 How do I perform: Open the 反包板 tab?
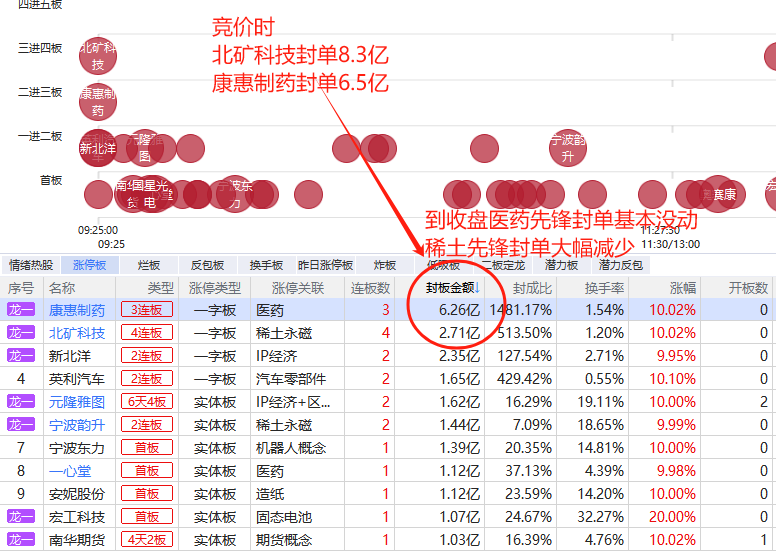(207, 265)
